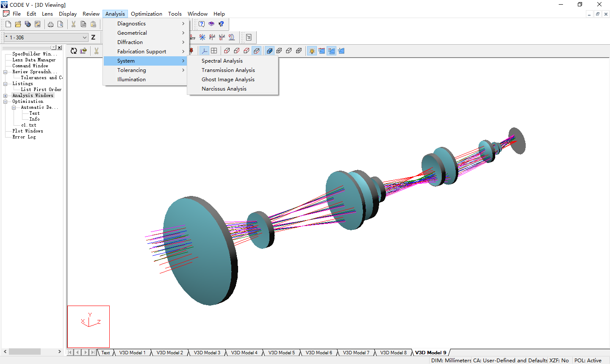Open Error Log tree item
The image size is (610, 364).
[x=24, y=137]
